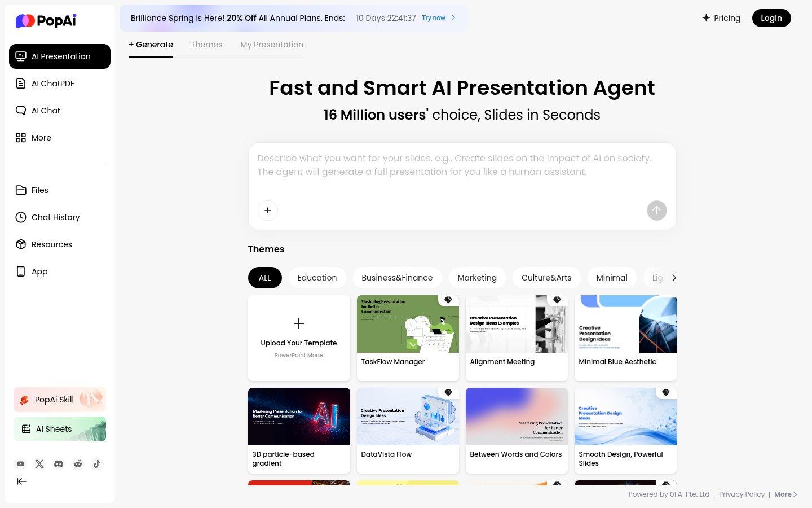Image resolution: width=812 pixels, height=508 pixels.
Task: Click the premium diamond on Alignment Meeting
Action: click(x=557, y=300)
